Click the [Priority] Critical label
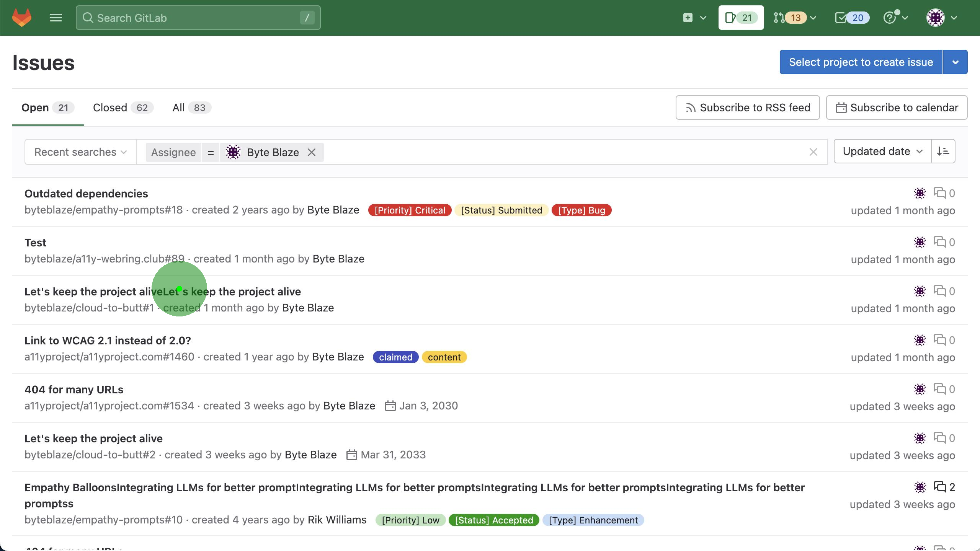 point(410,210)
